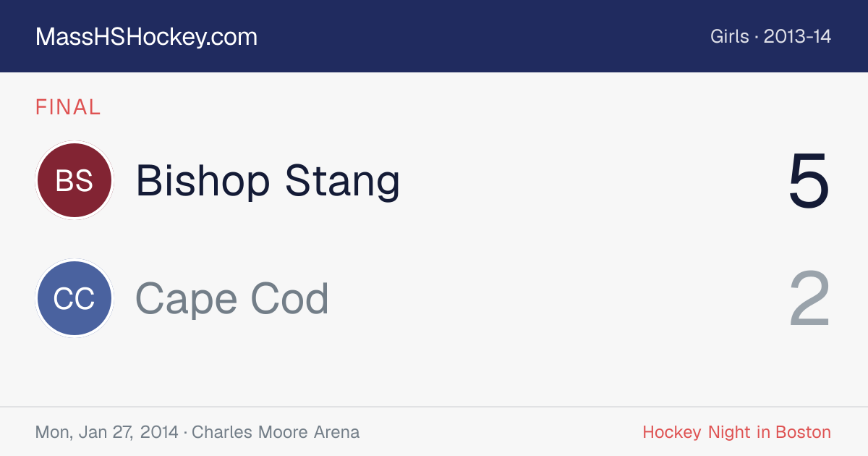
Task: Click the dot separator before Charles Moore Arena
Action: tap(185, 433)
